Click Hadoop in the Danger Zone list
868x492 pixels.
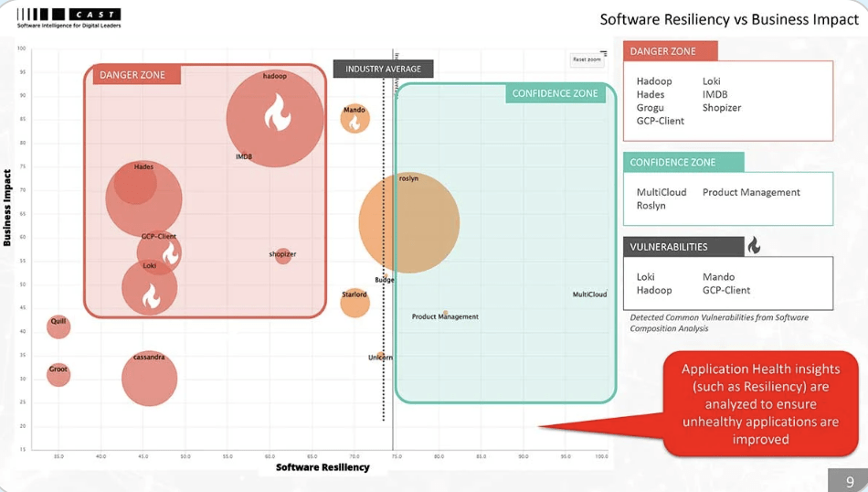tap(654, 80)
